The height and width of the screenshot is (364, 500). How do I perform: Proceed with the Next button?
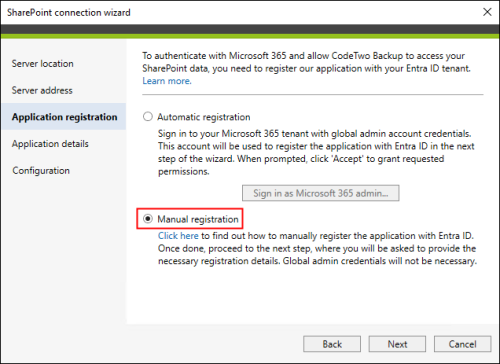point(397,344)
